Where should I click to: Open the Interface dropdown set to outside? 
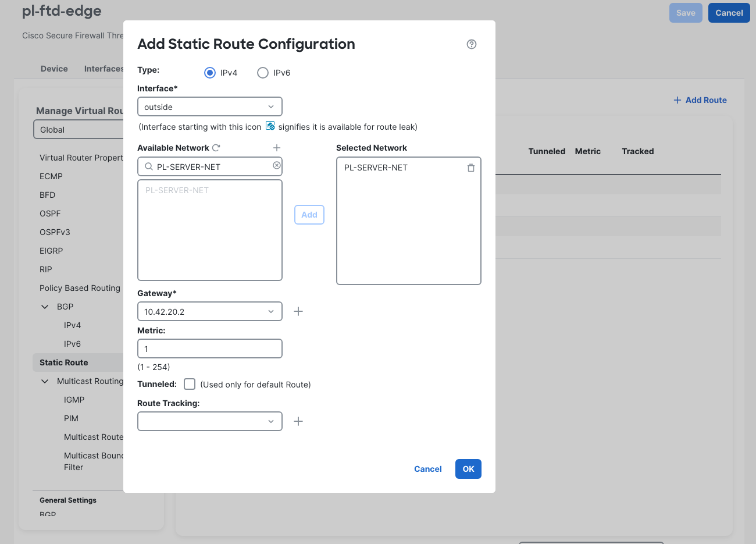[x=210, y=106]
